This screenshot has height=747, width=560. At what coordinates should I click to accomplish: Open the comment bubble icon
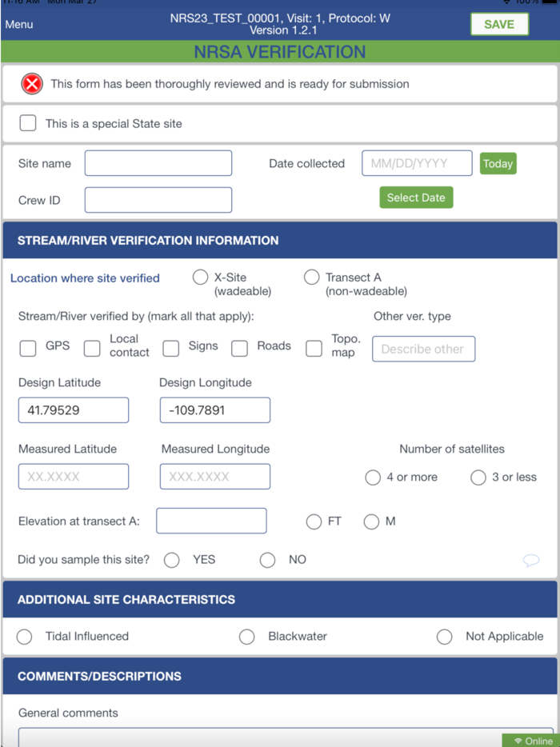coord(531,560)
